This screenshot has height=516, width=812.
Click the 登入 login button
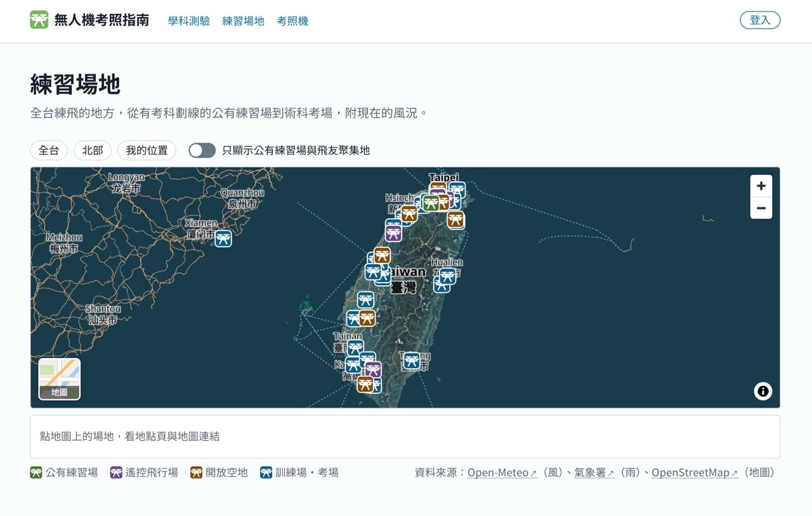tap(760, 20)
